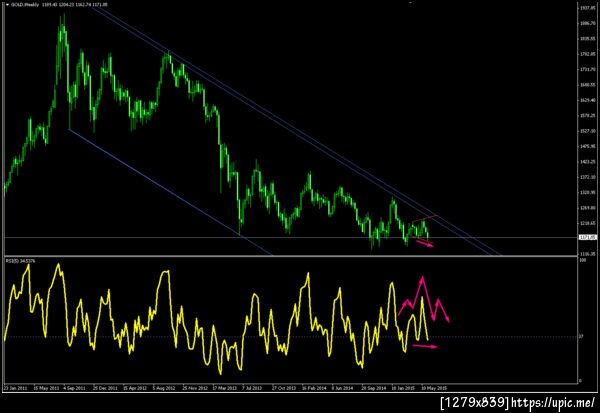
Task: Click the RSI indicator label
Action: point(20,261)
